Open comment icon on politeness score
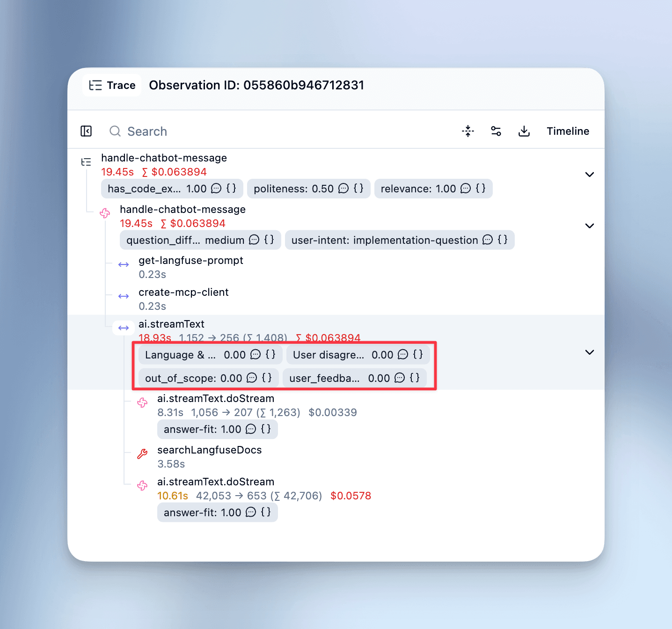Image resolution: width=672 pixels, height=629 pixels. pyautogui.click(x=343, y=189)
